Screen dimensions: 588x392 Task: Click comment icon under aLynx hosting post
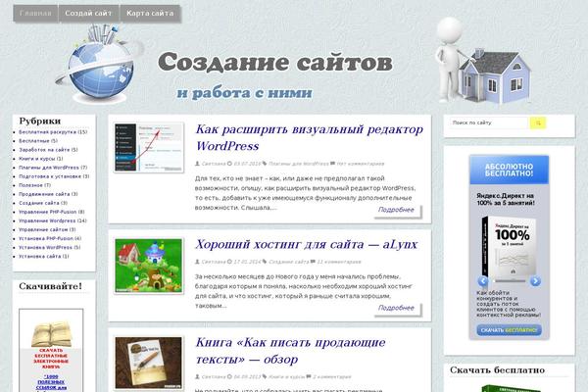[x=314, y=262]
